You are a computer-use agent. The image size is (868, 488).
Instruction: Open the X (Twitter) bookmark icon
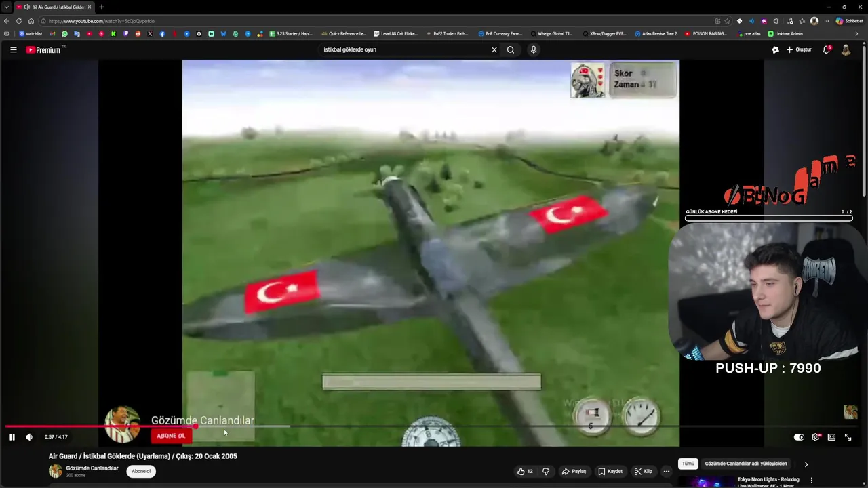150,33
